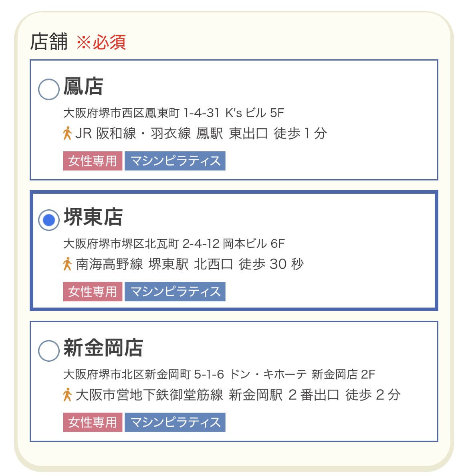Click the 女性専用 tag under 新金岡店
468x476 pixels.
pos(93,422)
